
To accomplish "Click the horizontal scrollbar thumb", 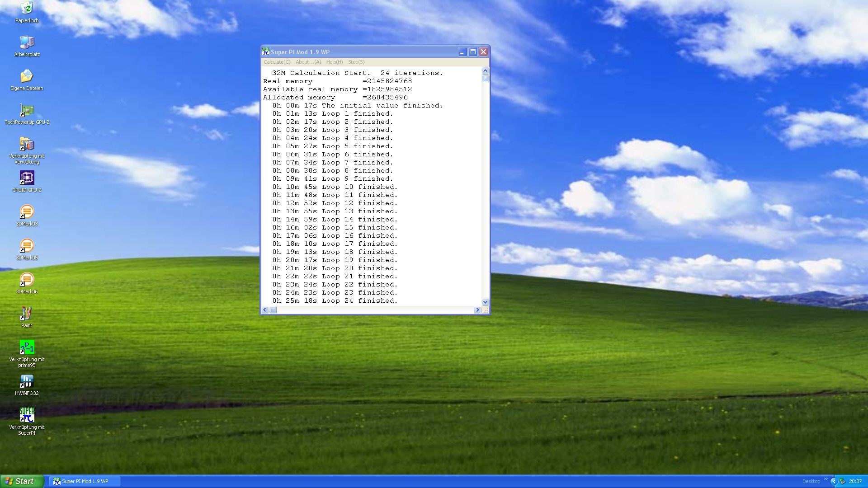I will [x=273, y=310].
